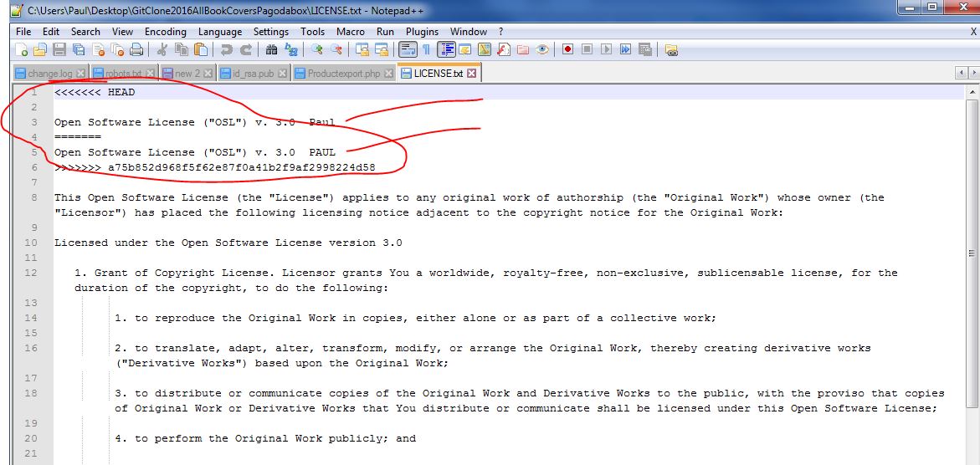Stop macro recording square icon
The width and height of the screenshot is (980, 465).
point(587,49)
